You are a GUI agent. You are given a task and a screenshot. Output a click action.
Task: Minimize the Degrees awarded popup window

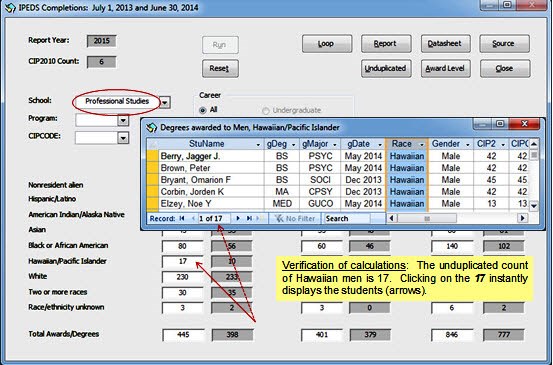[x=482, y=124]
